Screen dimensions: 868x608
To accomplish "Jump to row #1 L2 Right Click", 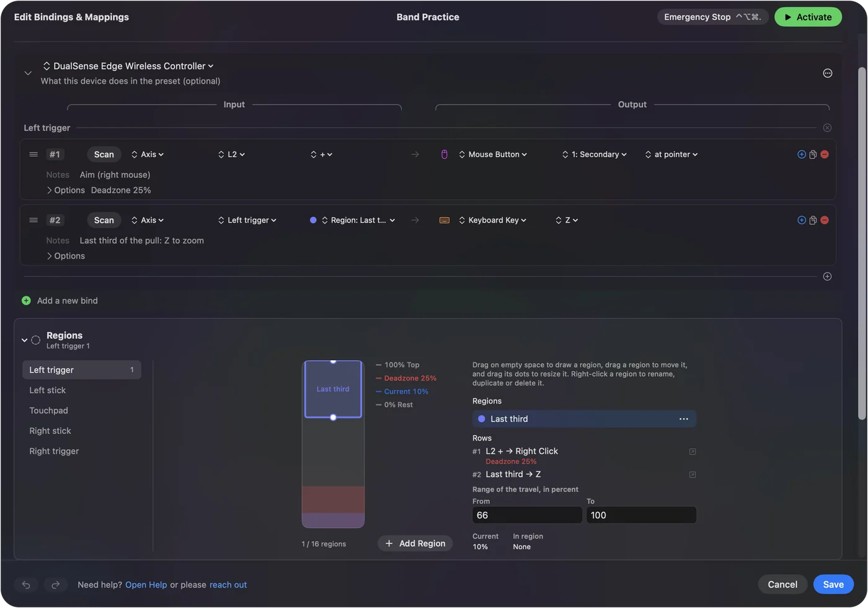I will point(693,452).
